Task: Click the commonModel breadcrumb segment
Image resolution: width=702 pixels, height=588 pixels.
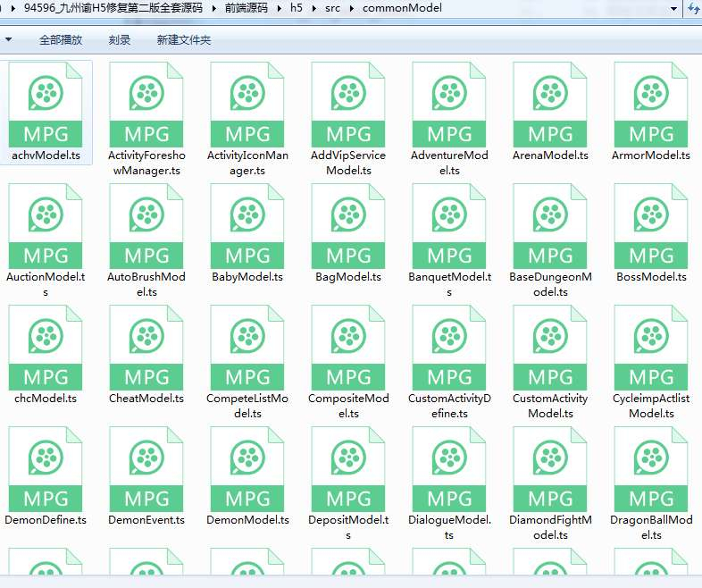Action: [x=402, y=8]
